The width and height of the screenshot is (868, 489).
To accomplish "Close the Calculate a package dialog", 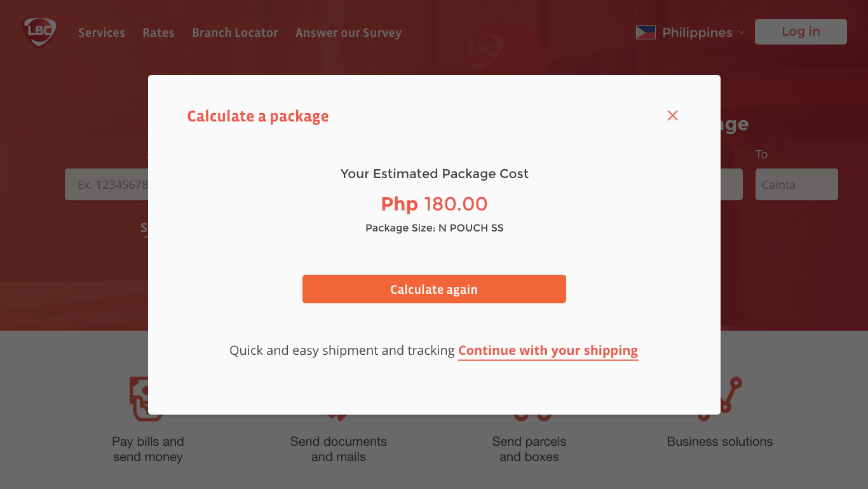I will coord(672,116).
